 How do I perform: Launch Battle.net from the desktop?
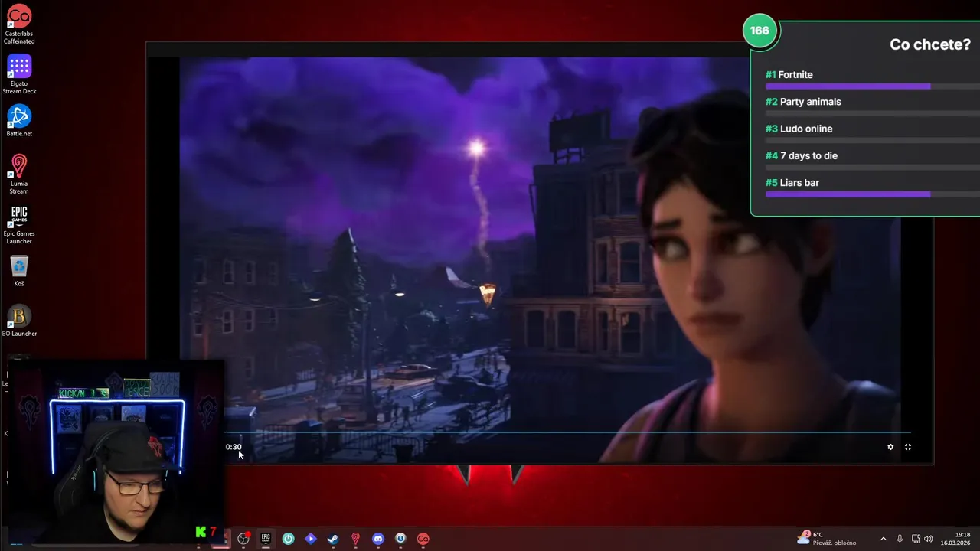(x=19, y=122)
